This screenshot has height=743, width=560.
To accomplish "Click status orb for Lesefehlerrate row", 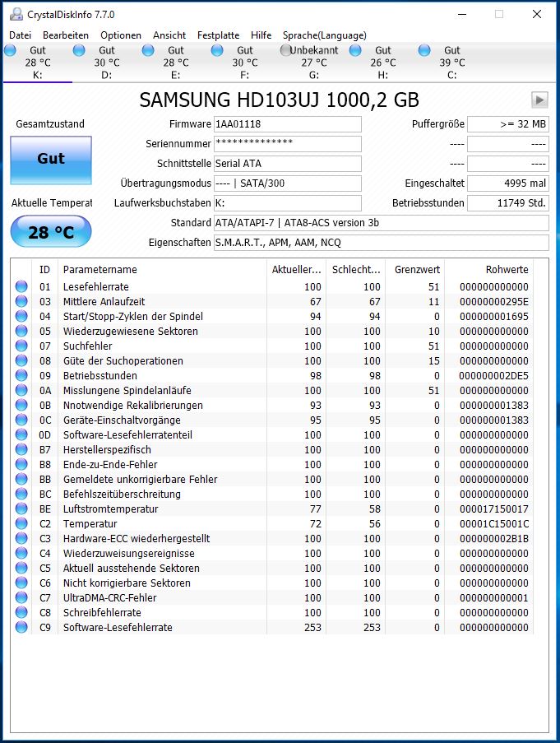I will [x=21, y=286].
